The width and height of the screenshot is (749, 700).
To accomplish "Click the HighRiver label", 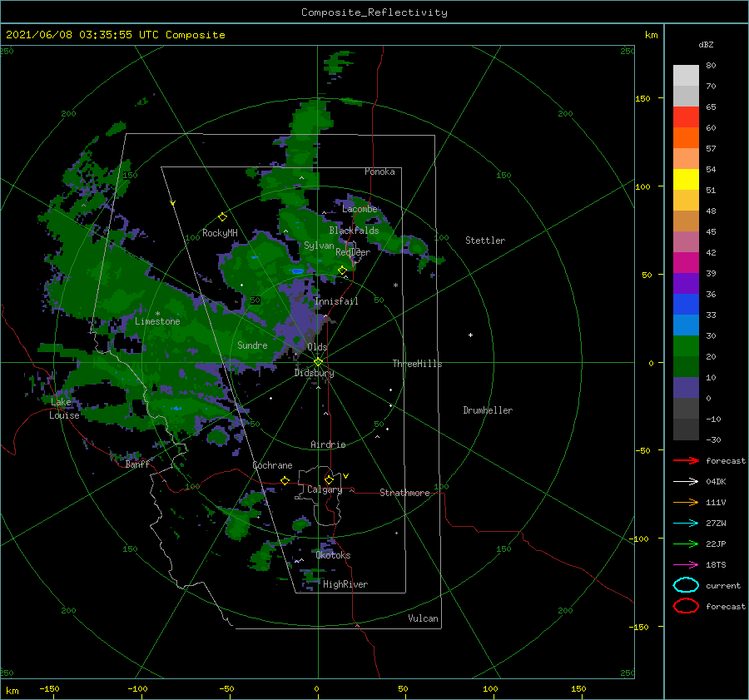I will coord(345,584).
